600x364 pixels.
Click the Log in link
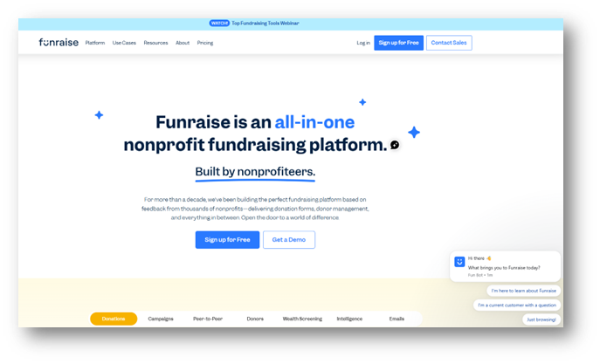(363, 43)
